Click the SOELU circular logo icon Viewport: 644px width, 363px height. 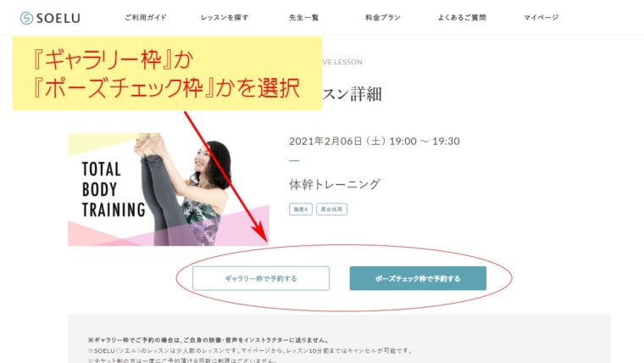coord(27,18)
